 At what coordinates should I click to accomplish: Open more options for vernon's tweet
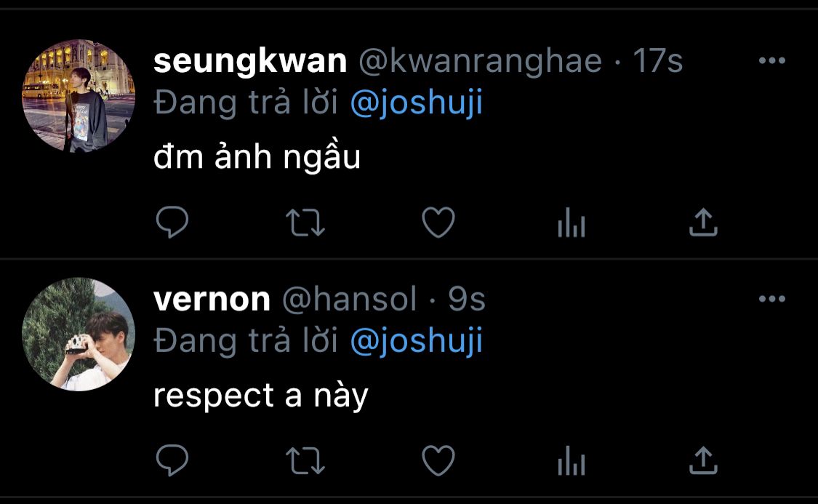(x=772, y=299)
